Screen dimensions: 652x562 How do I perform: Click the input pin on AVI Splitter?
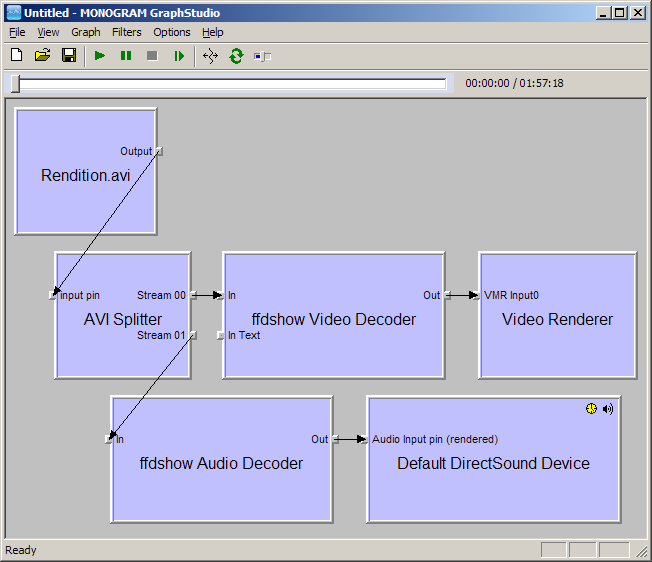coord(52,295)
